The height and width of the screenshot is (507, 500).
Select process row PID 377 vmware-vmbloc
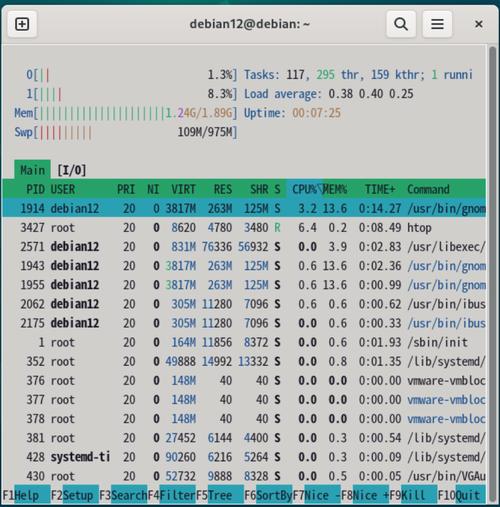[x=244, y=400]
